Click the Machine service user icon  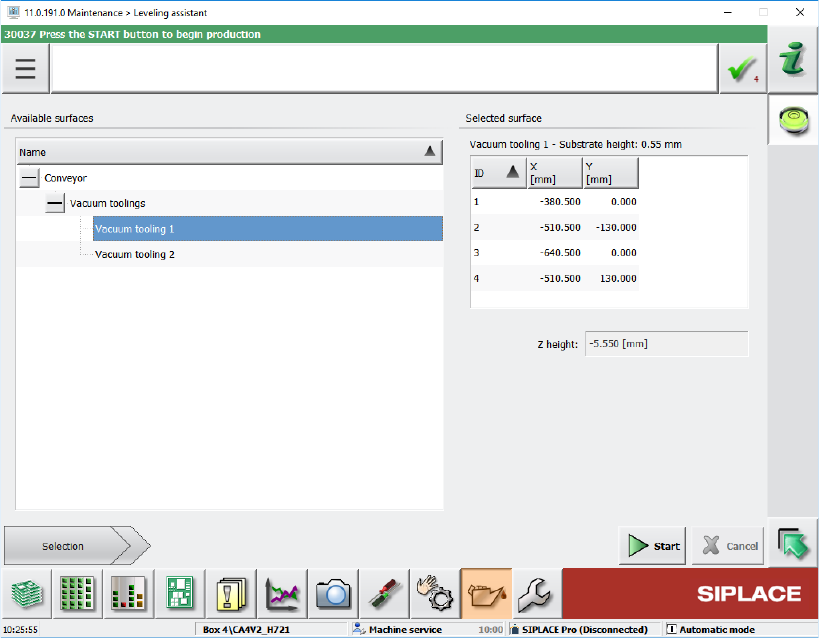pyautogui.click(x=358, y=629)
